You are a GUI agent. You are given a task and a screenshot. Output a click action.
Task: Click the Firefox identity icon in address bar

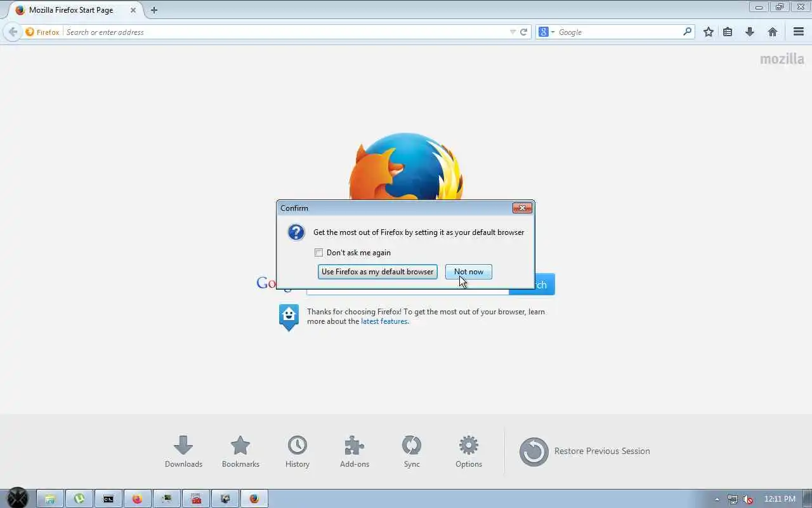[x=30, y=32]
